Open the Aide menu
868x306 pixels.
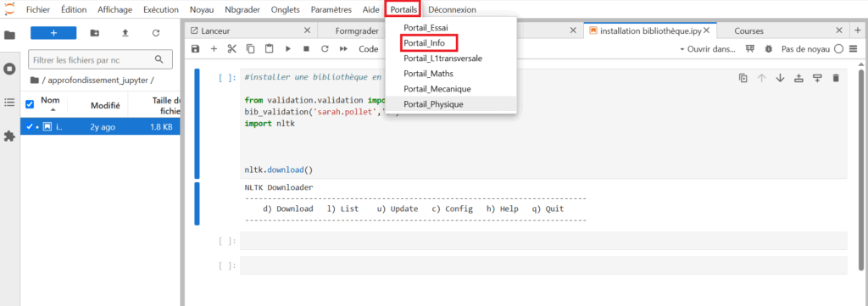coord(371,9)
